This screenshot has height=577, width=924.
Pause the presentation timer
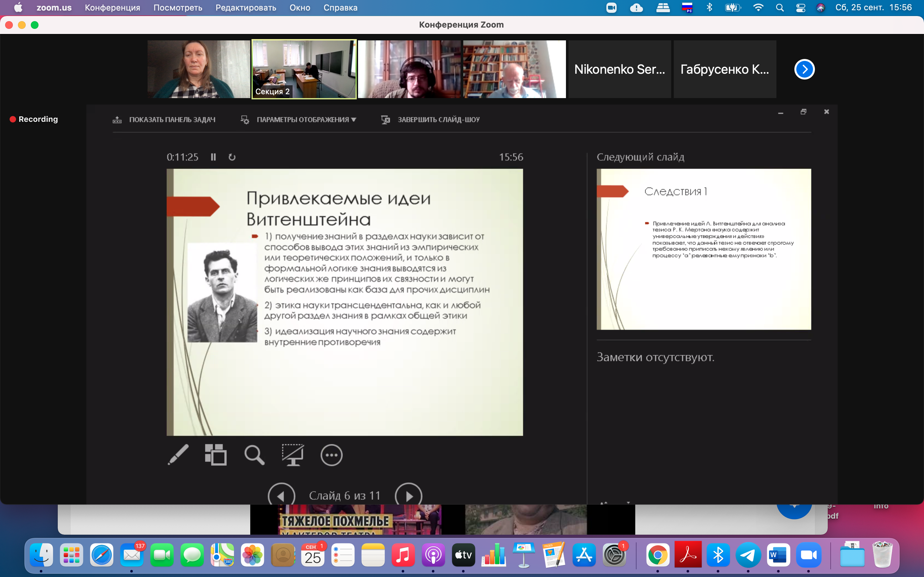[213, 157]
